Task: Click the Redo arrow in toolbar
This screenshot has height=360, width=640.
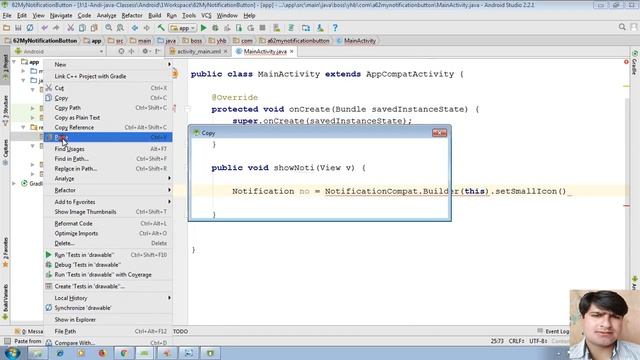Action: pos(56,28)
